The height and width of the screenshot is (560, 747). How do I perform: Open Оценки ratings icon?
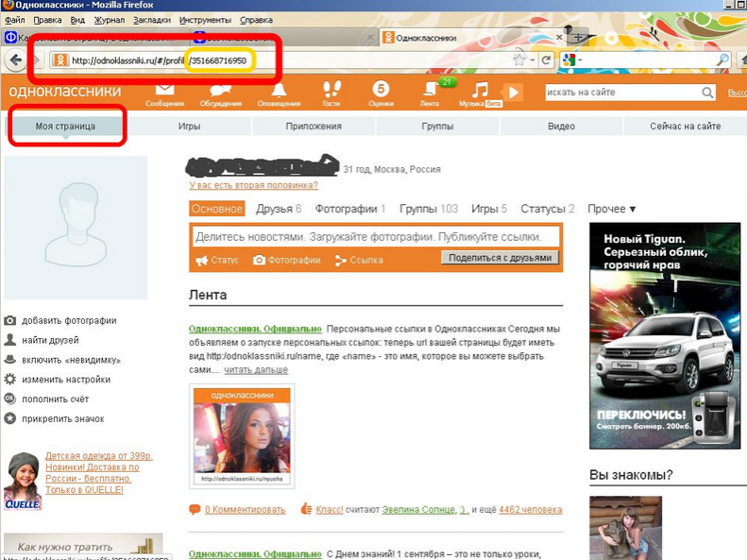point(381,89)
